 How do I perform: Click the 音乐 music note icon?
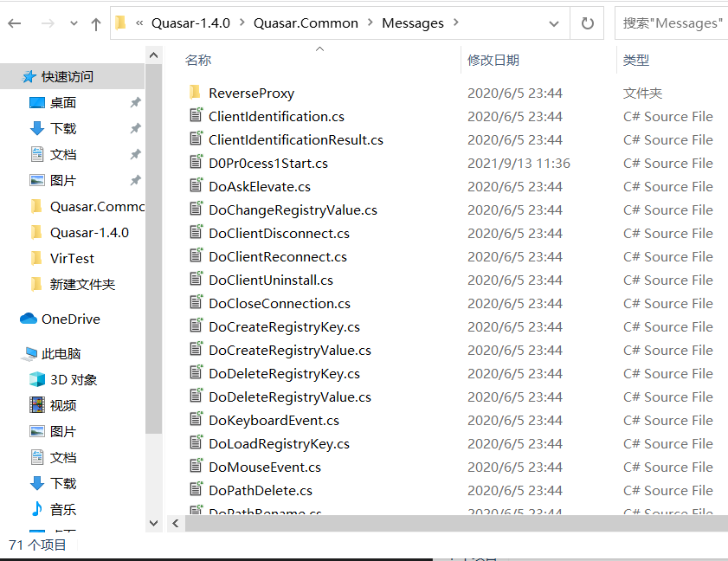pos(37,509)
